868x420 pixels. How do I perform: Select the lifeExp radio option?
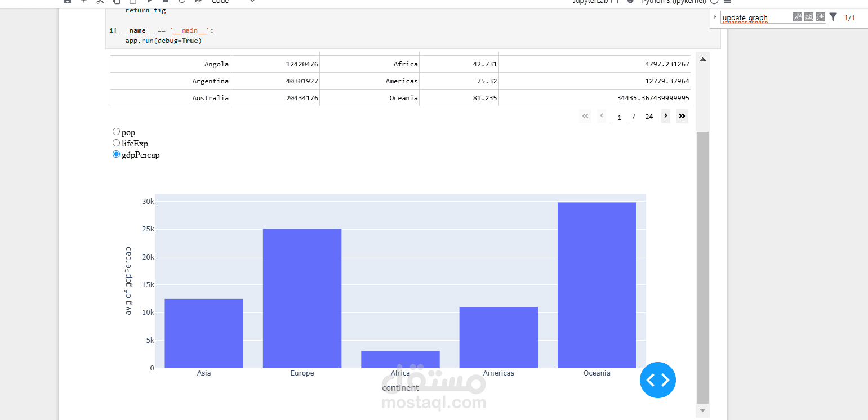tap(117, 143)
